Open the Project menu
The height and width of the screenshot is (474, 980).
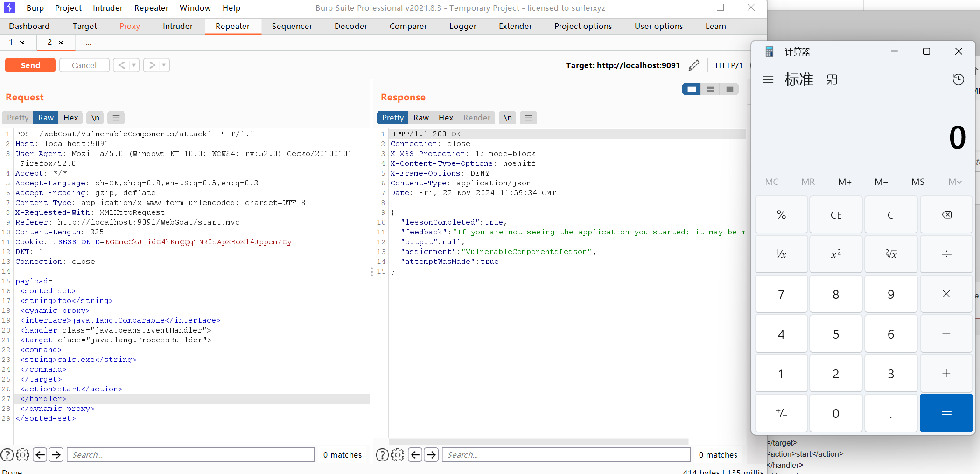pos(68,8)
